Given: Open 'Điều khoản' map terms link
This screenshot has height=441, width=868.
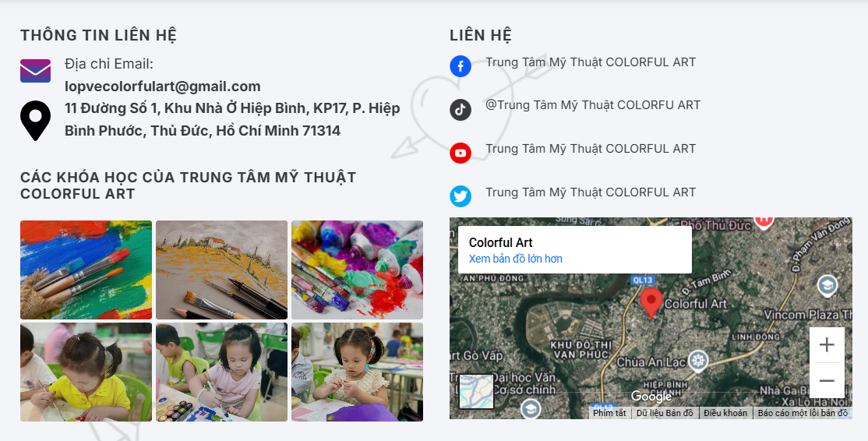Looking at the screenshot, I should (x=725, y=413).
